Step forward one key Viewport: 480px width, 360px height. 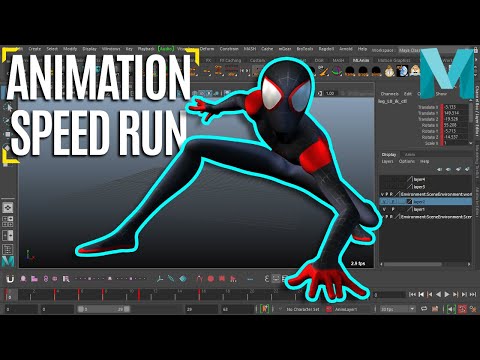click(x=456, y=294)
